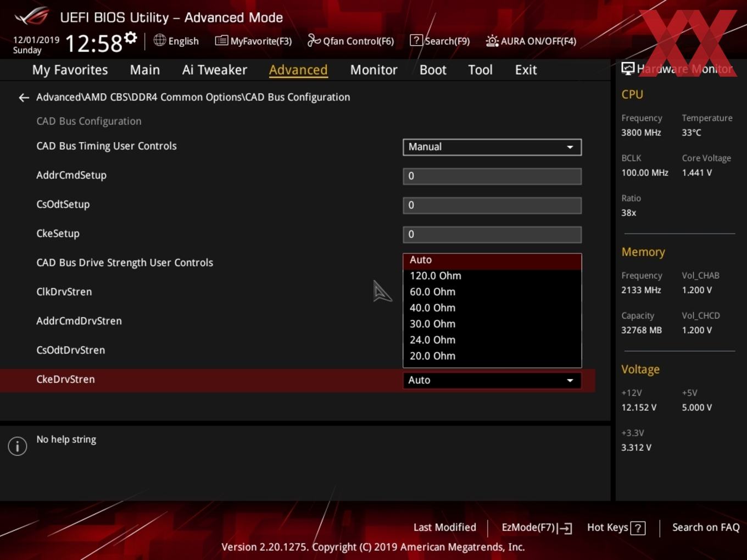Select 60.0 Ohm from the list
Screen dimensions: 747x560
(492, 292)
